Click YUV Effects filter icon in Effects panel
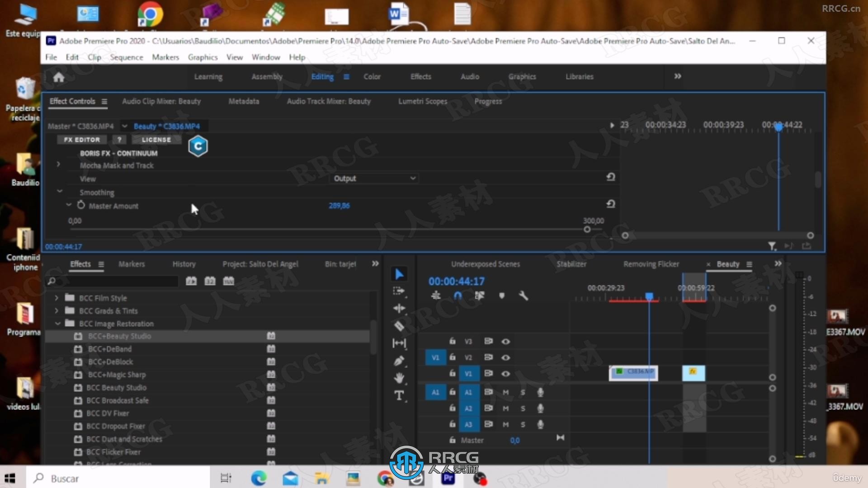This screenshot has width=868, height=488. [x=229, y=281]
